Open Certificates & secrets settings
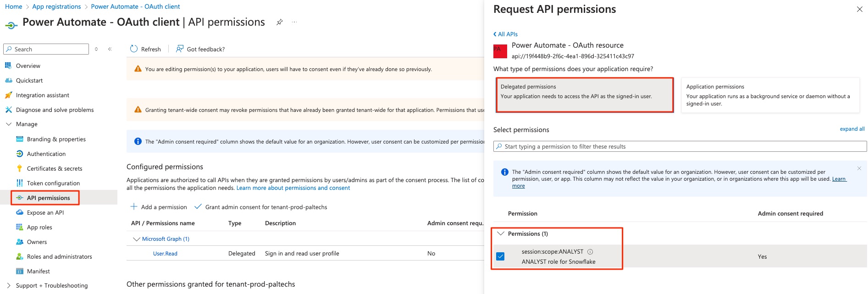This screenshot has height=294, width=868. point(19,168)
